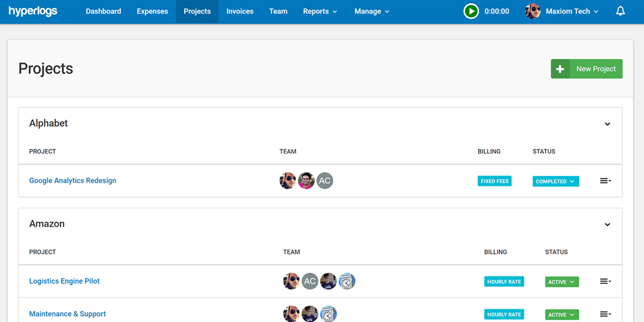Open the Maintenance & Support project link
The width and height of the screenshot is (644, 322).
(x=67, y=314)
